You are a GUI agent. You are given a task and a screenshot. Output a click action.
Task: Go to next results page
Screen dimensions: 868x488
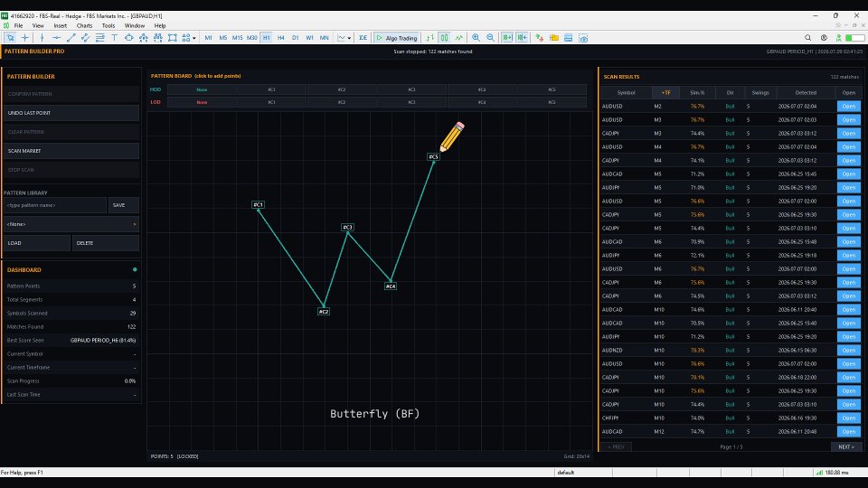(846, 447)
